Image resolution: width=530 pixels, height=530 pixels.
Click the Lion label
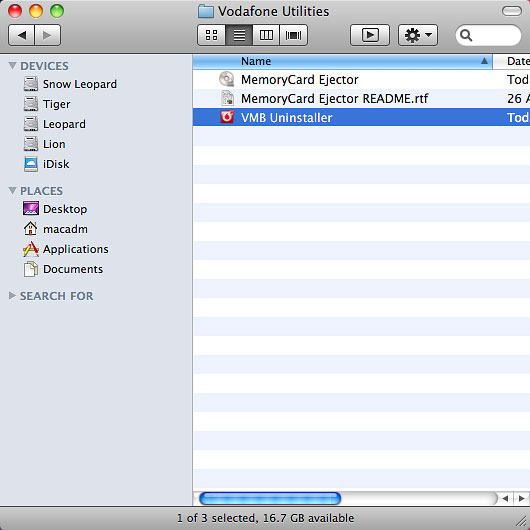54,144
